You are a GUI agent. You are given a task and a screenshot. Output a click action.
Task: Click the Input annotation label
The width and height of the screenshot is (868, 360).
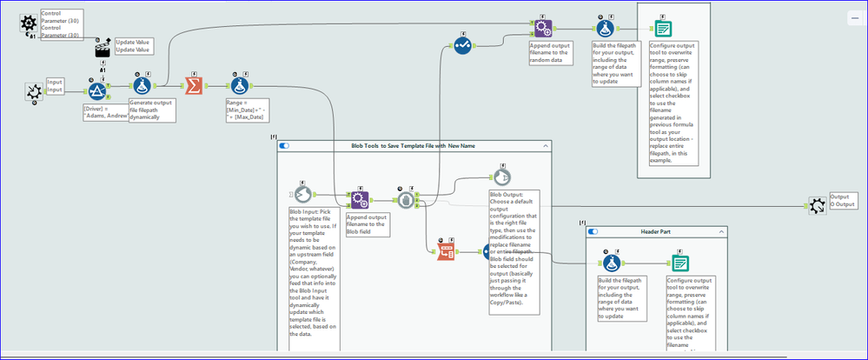[55, 86]
